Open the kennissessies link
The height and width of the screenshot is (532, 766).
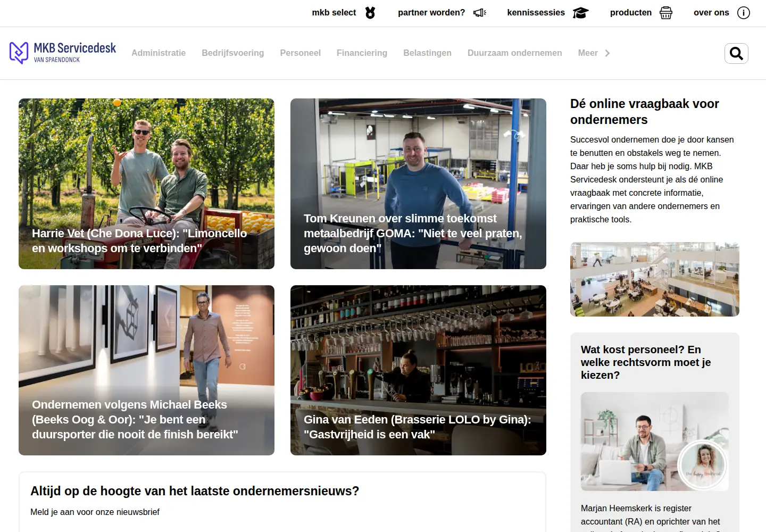pyautogui.click(x=536, y=13)
